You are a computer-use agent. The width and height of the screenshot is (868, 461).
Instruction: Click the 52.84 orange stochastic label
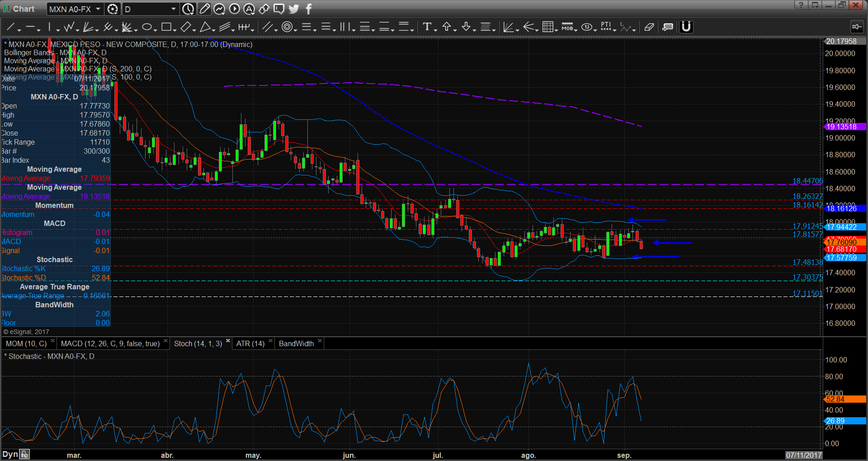pos(845,400)
